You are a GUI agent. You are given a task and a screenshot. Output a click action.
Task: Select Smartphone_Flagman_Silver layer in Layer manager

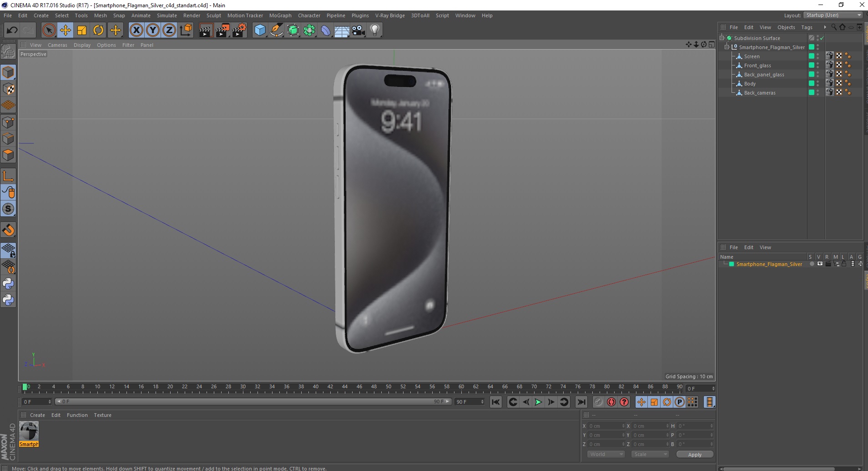769,264
